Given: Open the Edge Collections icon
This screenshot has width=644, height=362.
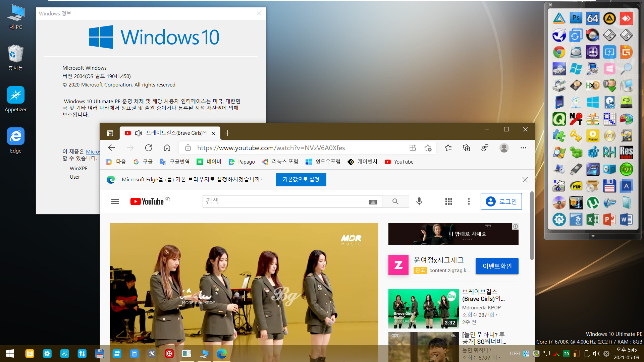Looking at the screenshot, I should pos(466,148).
